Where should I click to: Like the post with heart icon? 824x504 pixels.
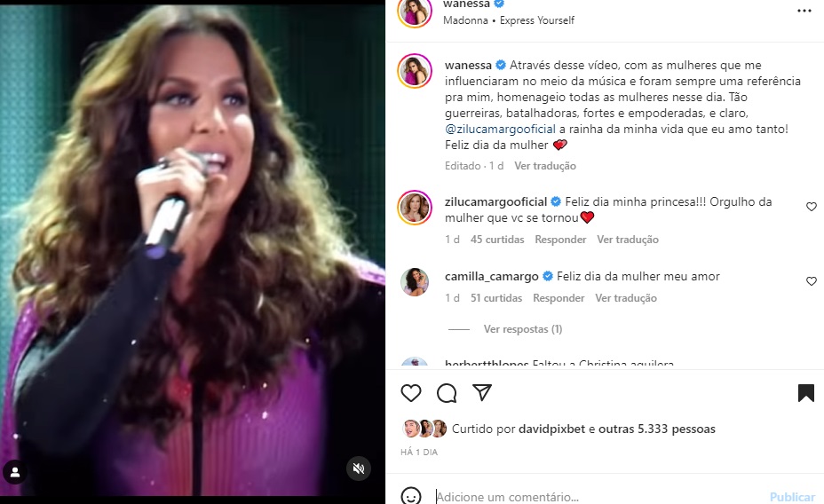411,393
